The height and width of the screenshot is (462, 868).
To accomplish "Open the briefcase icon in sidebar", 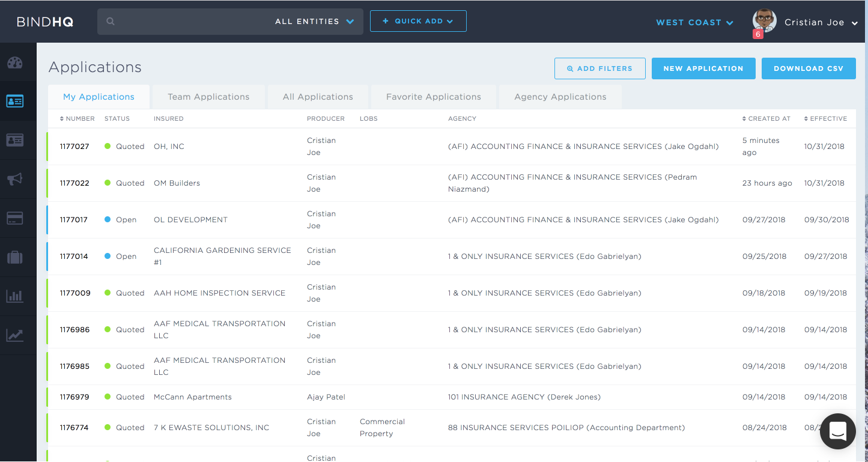I will click(15, 257).
